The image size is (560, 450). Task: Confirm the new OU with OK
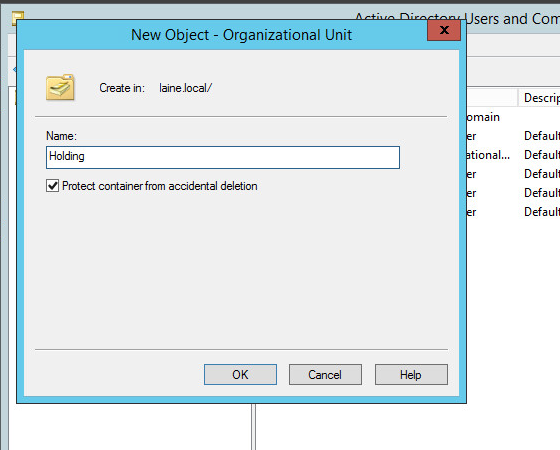point(240,375)
